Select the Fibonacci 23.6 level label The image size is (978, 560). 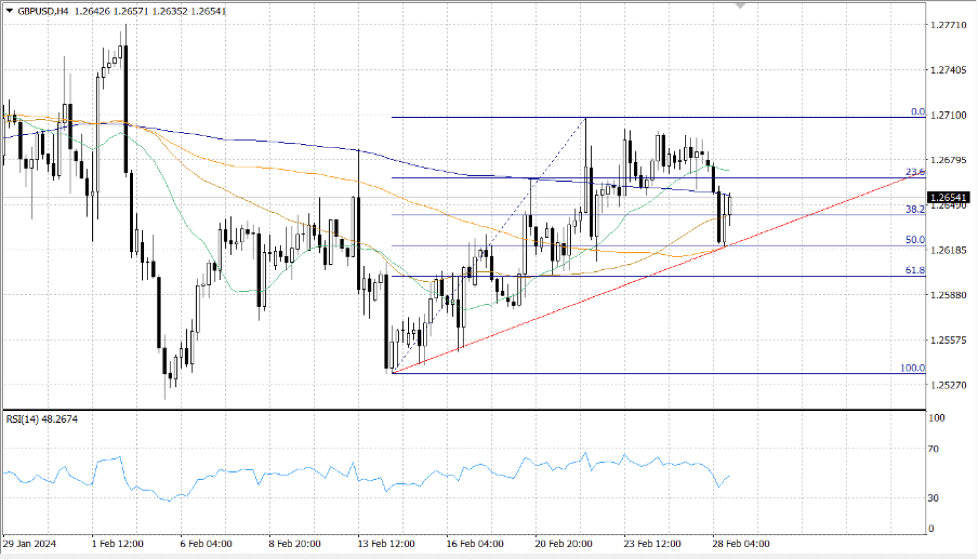coord(915,172)
